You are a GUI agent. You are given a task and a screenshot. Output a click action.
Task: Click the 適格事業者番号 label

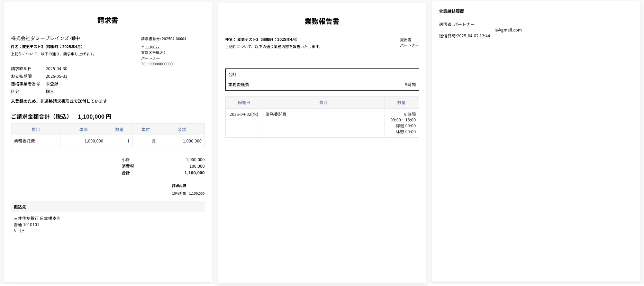pyautogui.click(x=26, y=84)
